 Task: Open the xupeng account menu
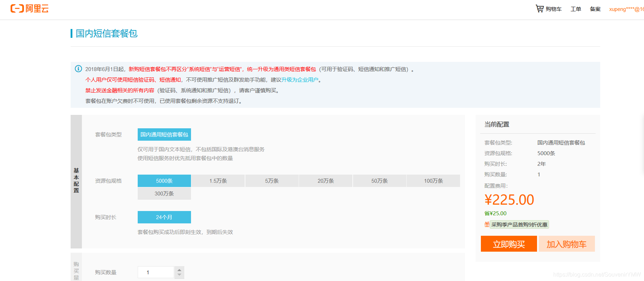click(626, 9)
